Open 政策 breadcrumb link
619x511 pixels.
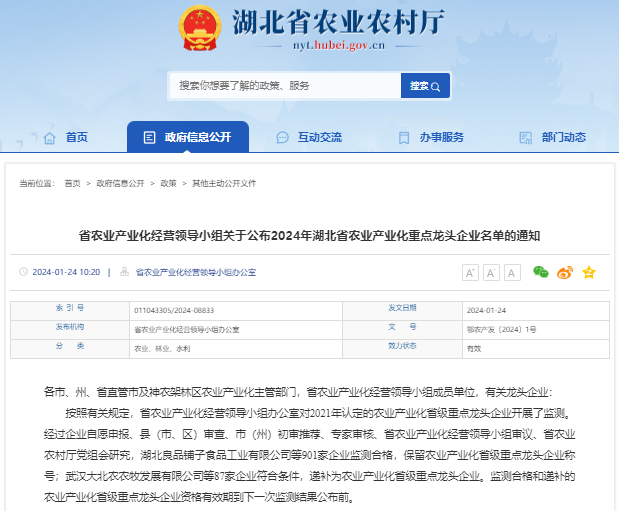pyautogui.click(x=168, y=183)
